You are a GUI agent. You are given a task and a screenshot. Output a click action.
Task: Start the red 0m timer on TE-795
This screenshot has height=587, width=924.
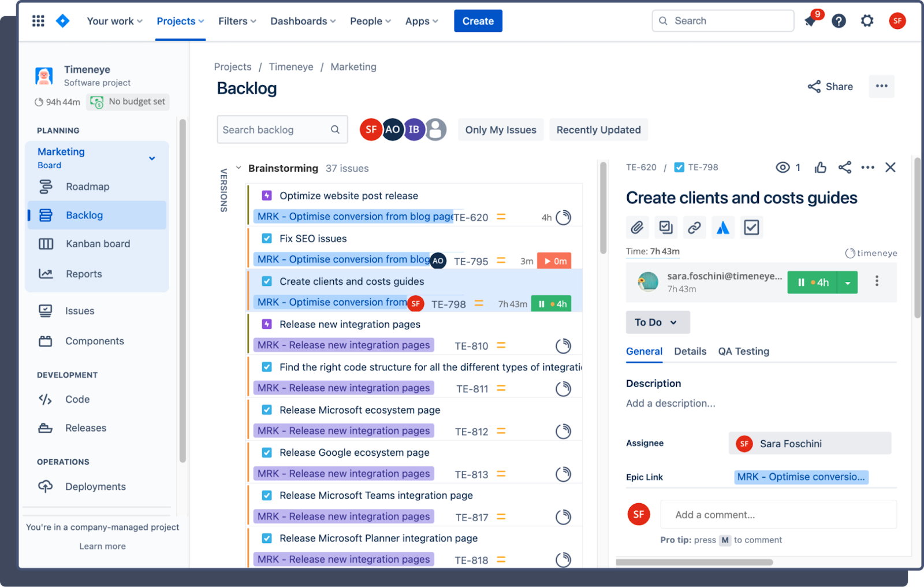click(x=554, y=261)
